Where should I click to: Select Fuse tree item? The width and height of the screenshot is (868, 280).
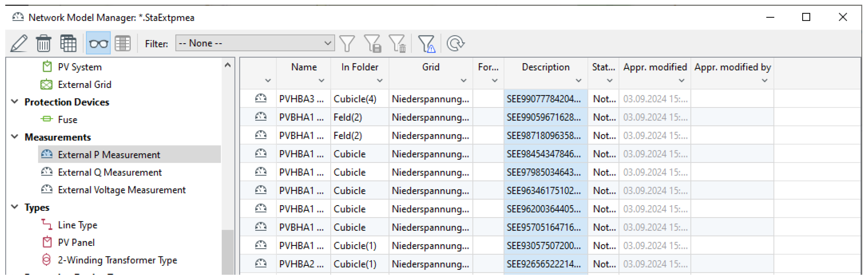tap(67, 119)
